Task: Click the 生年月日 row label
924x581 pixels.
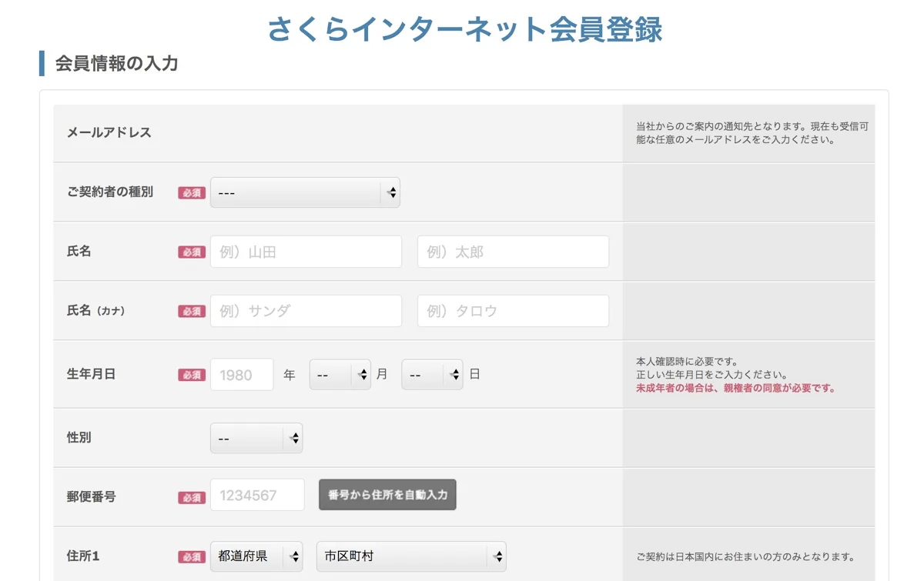Action: (91, 375)
